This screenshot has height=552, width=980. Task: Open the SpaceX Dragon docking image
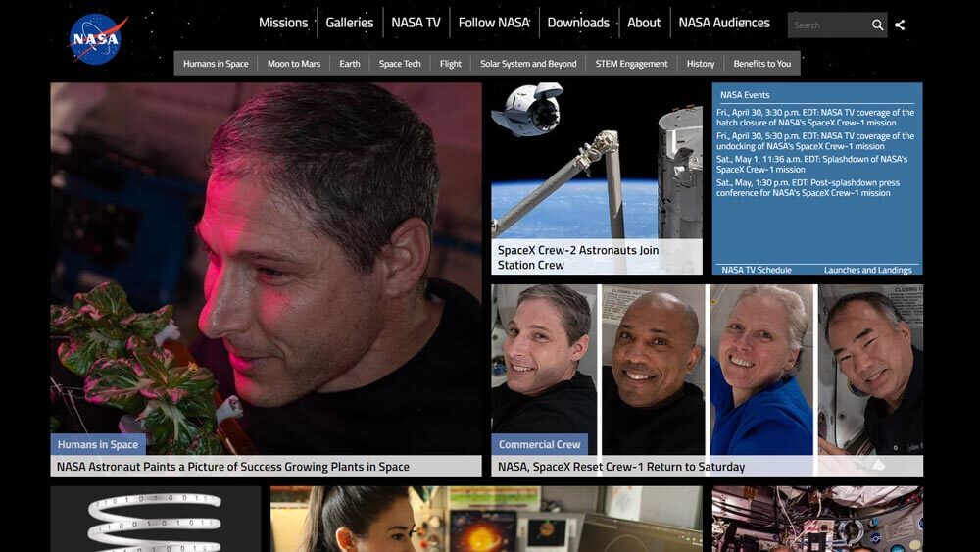597,161
